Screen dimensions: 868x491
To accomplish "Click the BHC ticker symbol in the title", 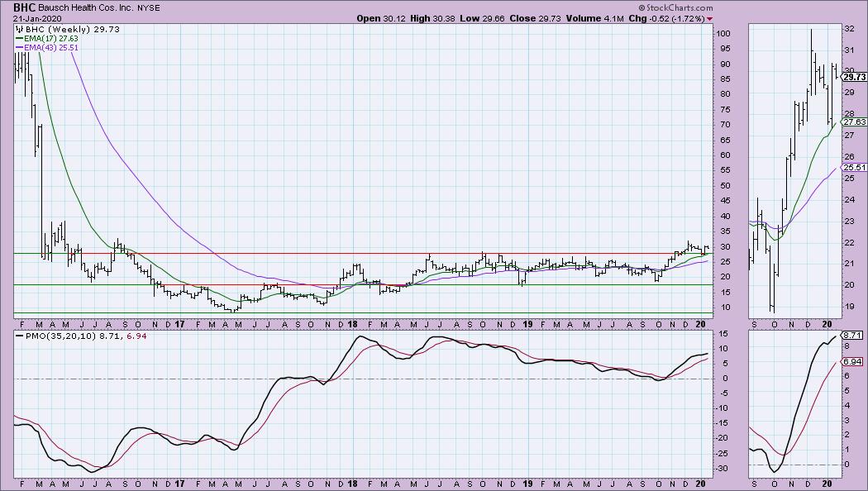I will pos(24,7).
